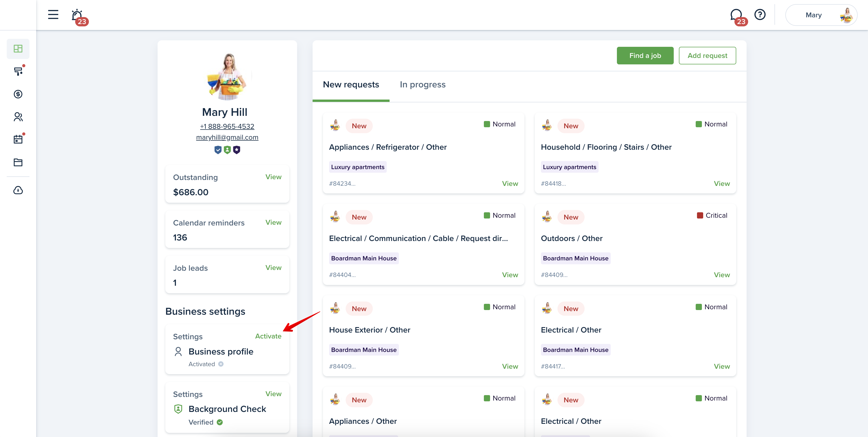The width and height of the screenshot is (868, 437).
Task: View the Outdoors / Other request
Action: click(x=722, y=275)
